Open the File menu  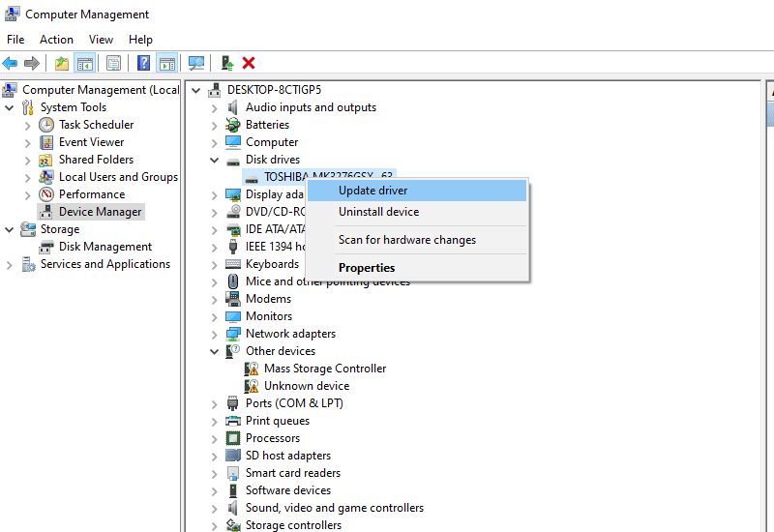(x=15, y=40)
